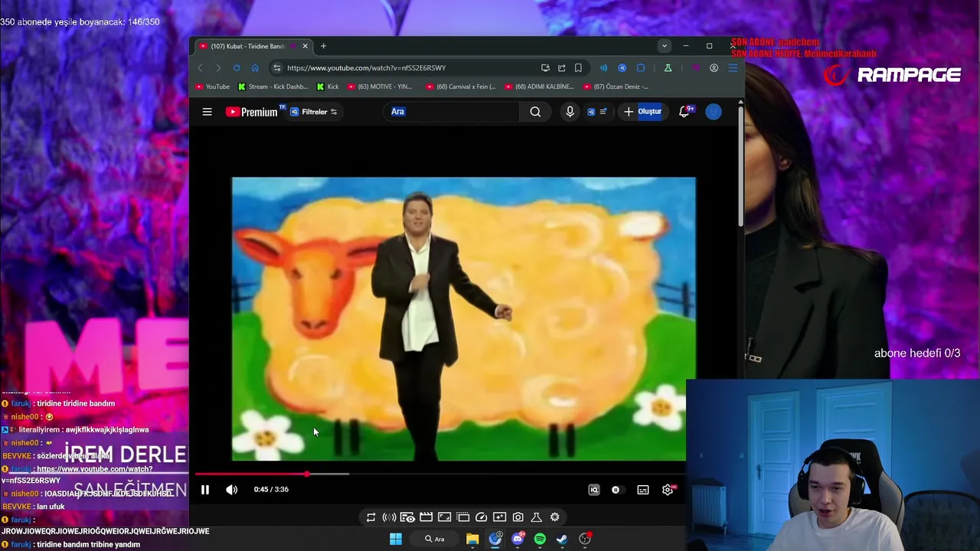Open Spotify from the taskbar
This screenshot has width=980, height=551.
(x=540, y=539)
